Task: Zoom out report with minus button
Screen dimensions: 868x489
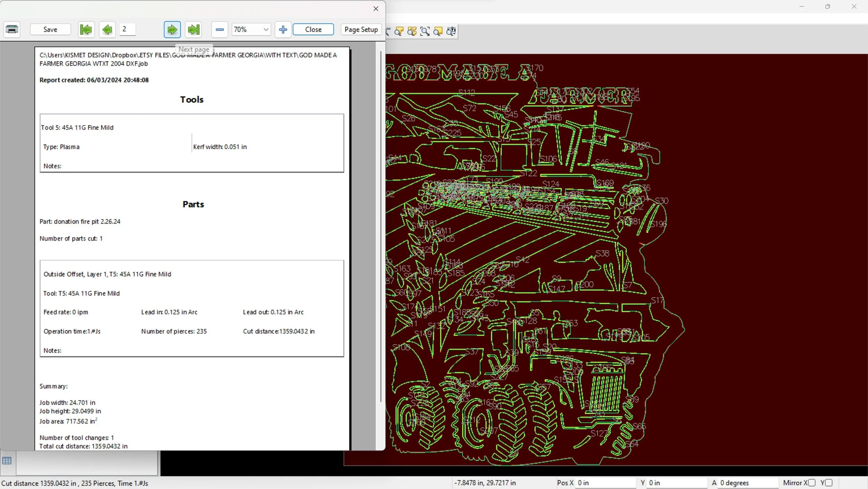Action: (x=219, y=30)
